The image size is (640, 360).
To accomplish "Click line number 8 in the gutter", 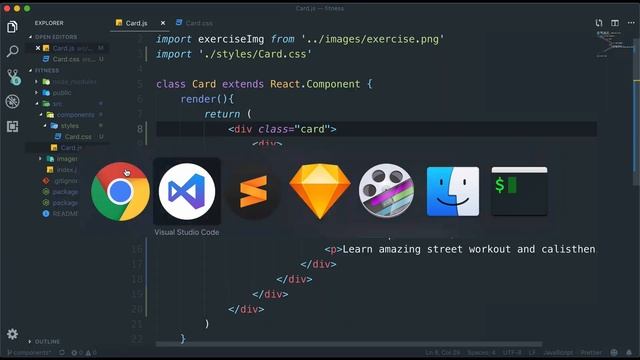I will [140, 129].
